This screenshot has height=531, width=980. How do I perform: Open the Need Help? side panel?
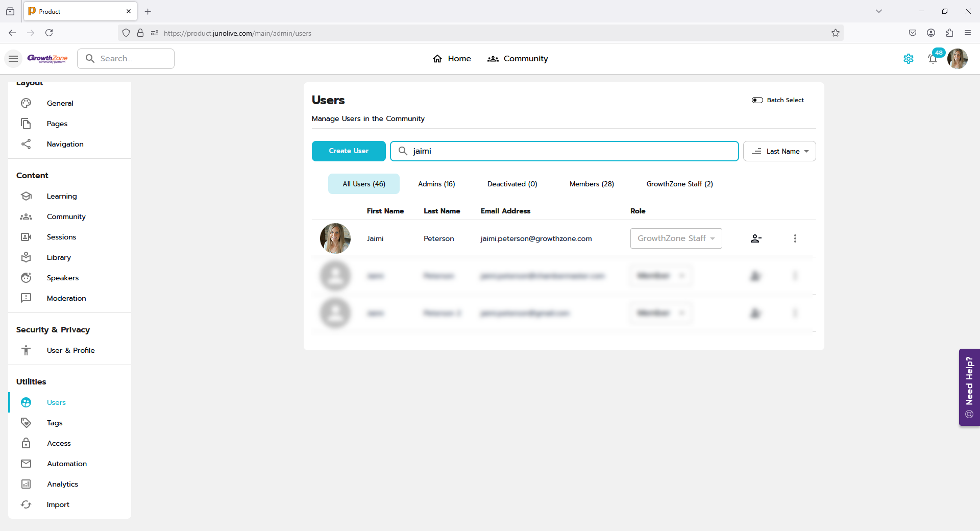pyautogui.click(x=969, y=387)
